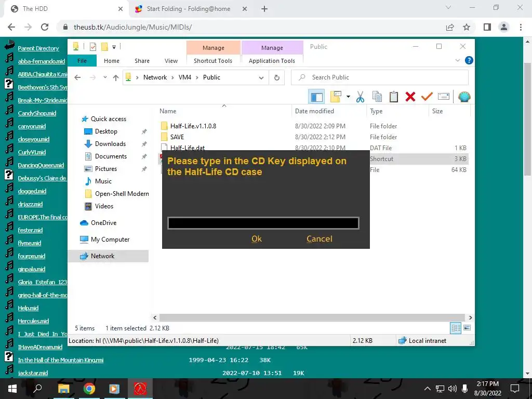Switch to details view icon in status bar
Screen dimensions: 532x399
[x=456, y=328]
